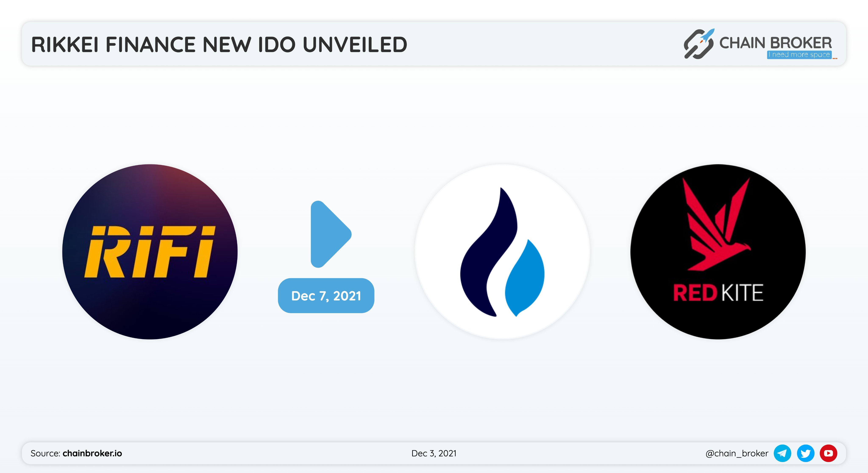Open the YouTube icon in footer
Viewport: 868px width, 473px height.
pos(829,453)
